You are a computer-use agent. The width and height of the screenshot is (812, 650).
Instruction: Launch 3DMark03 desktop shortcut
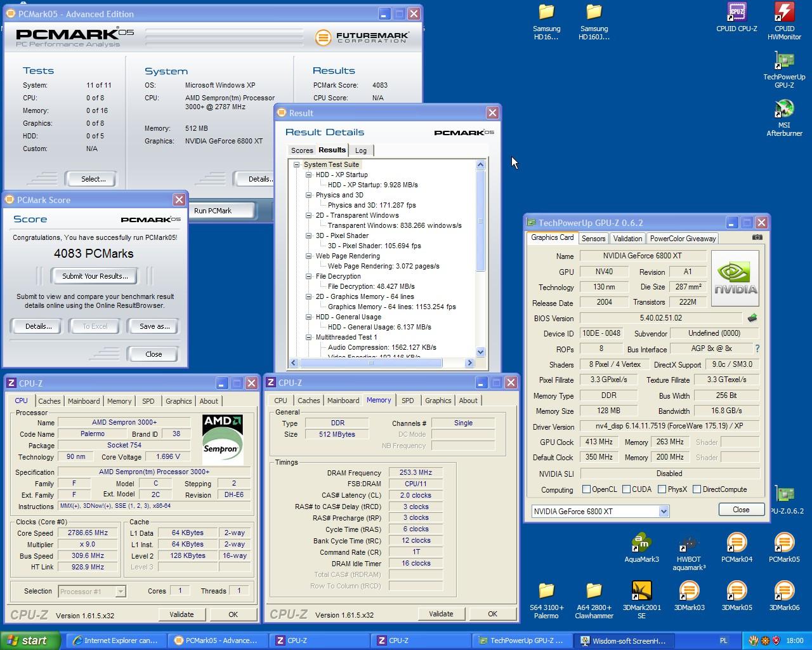[689, 596]
